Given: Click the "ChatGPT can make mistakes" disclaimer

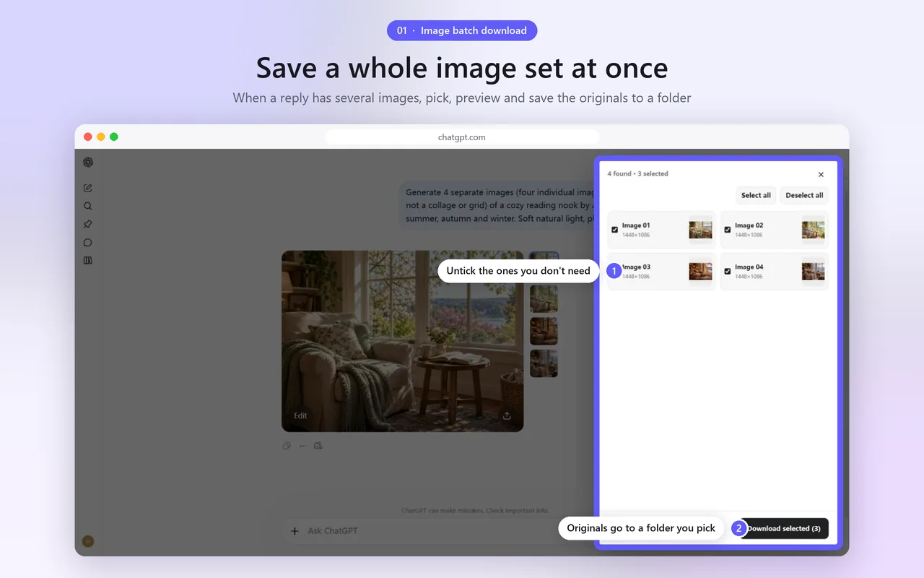Looking at the screenshot, I should coord(475,511).
